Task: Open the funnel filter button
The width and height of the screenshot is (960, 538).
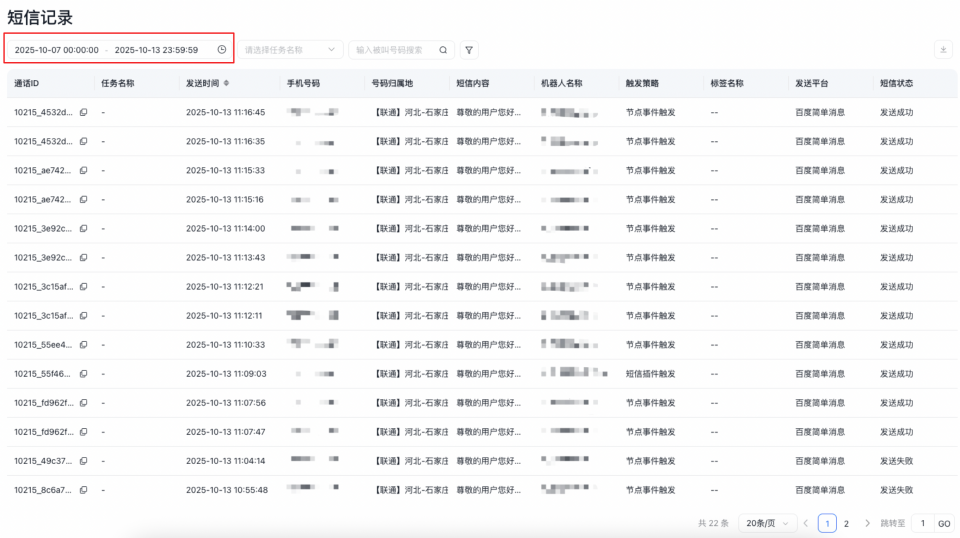Action: point(468,49)
